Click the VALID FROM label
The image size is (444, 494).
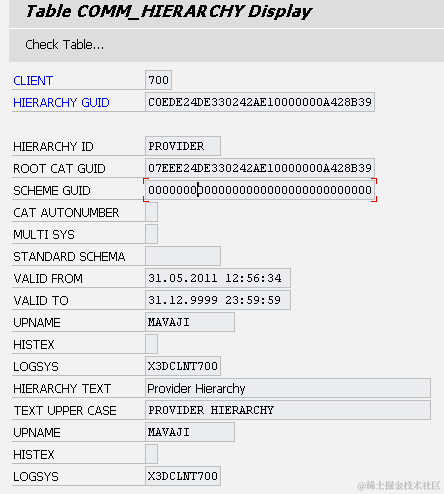coord(48,279)
